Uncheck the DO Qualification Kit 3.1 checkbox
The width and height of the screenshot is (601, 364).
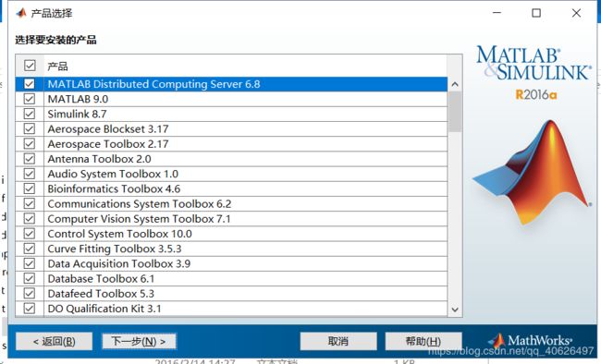(x=30, y=308)
